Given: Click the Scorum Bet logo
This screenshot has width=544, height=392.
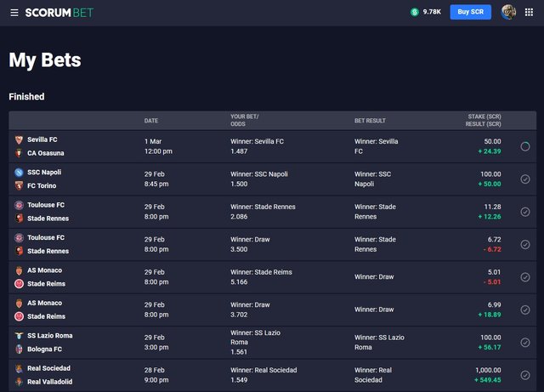Looking at the screenshot, I should 59,13.
